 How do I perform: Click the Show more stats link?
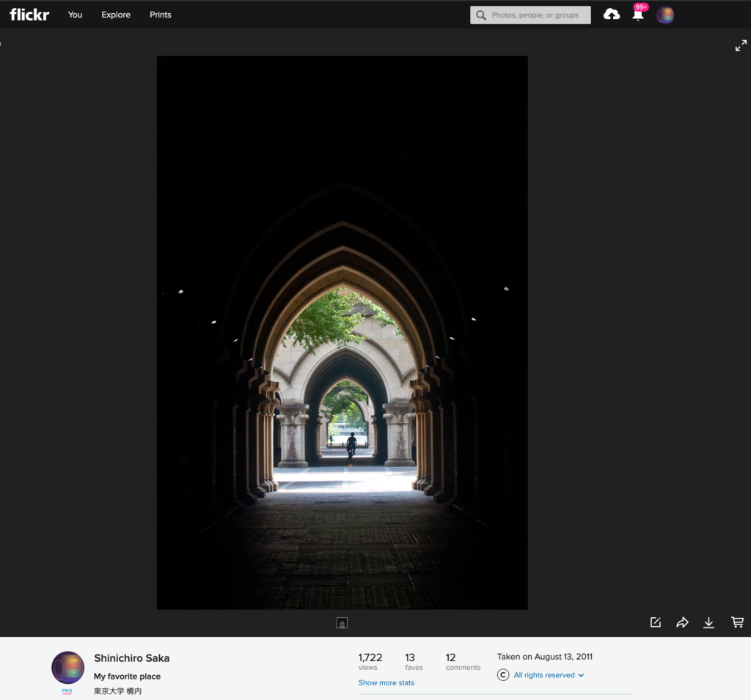pyautogui.click(x=386, y=683)
